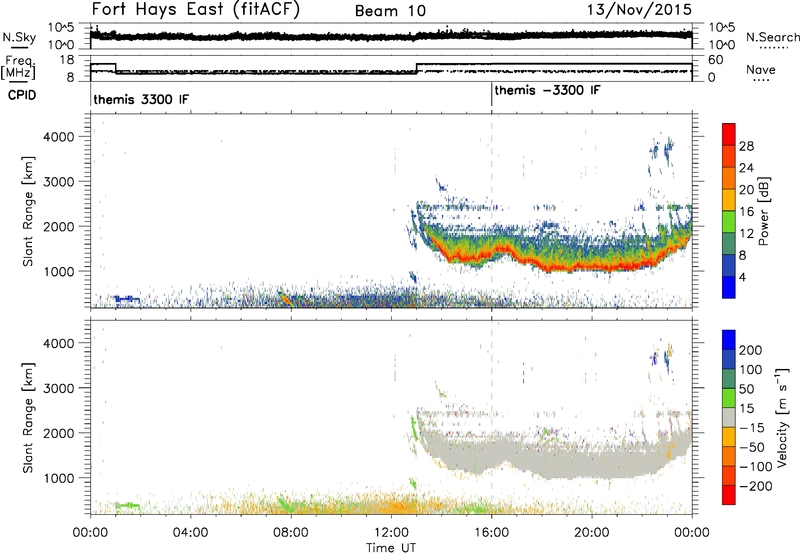Click the '08:00' time tick label
800x554 pixels.
point(291,533)
